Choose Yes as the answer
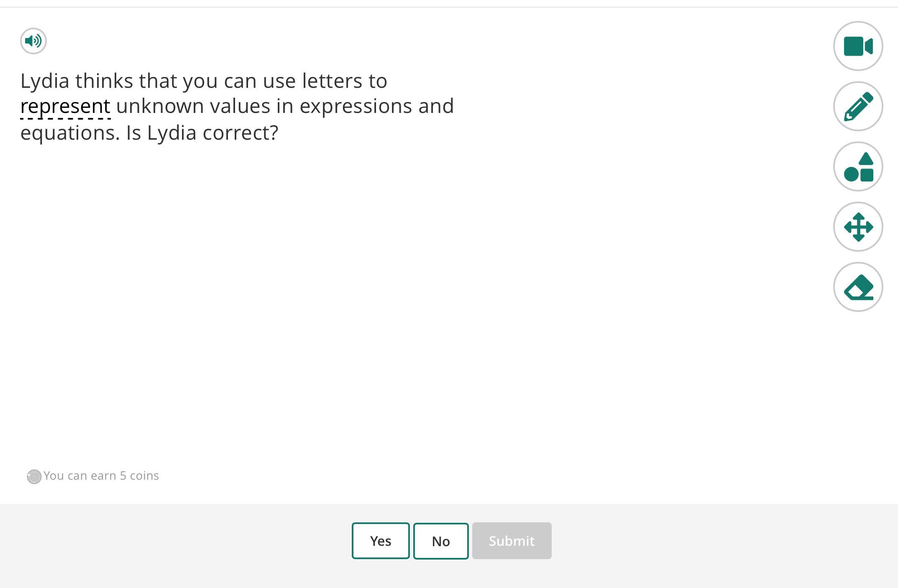Screen dimensions: 898x588 (x=380, y=541)
